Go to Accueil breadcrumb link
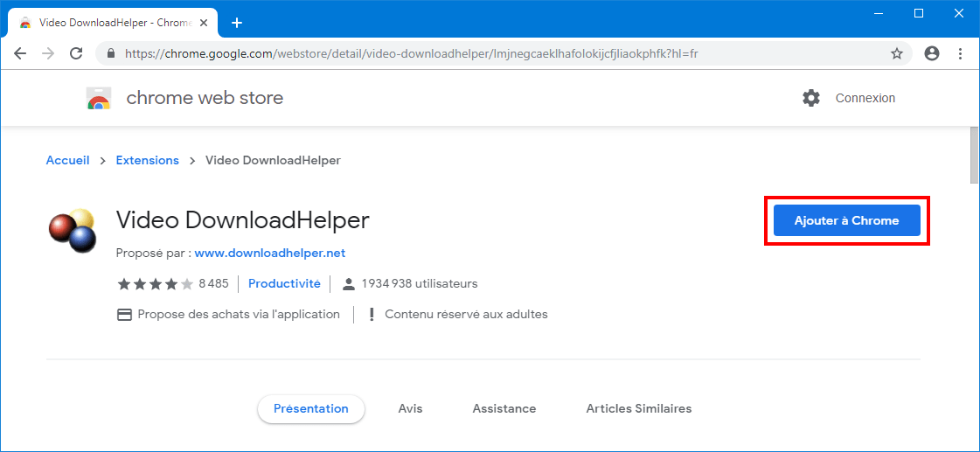The width and height of the screenshot is (980, 452). (x=67, y=161)
